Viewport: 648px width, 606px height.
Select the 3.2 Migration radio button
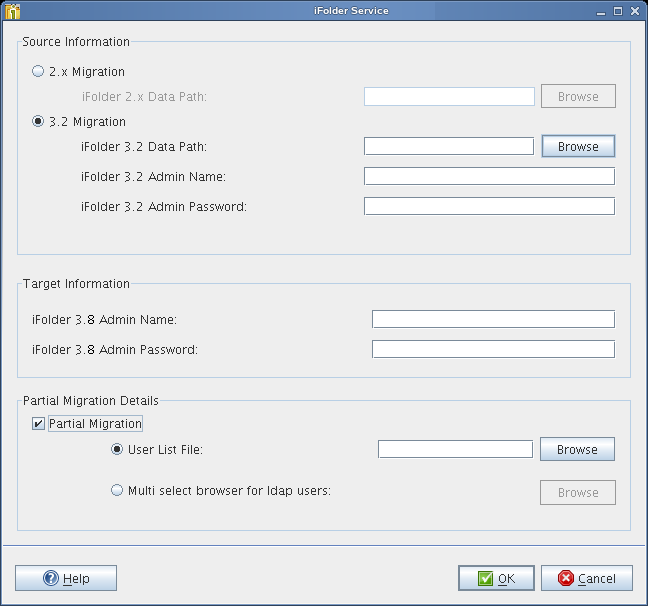(x=38, y=121)
